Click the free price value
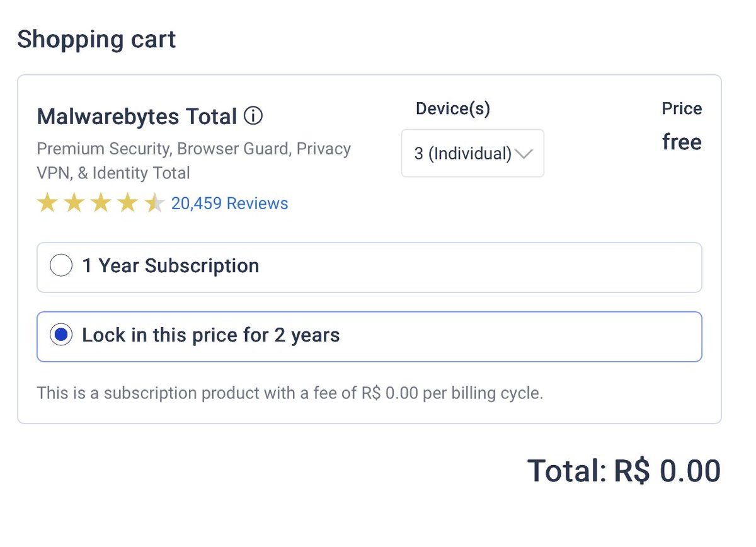 click(682, 142)
